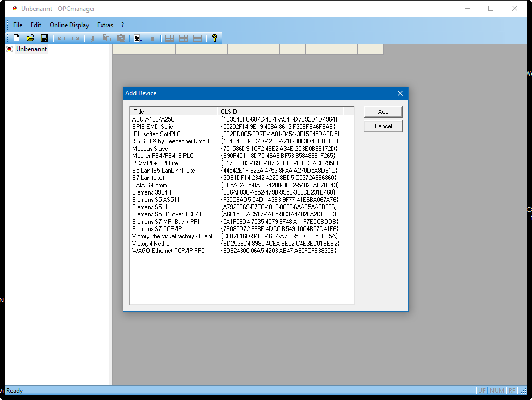Screen dimensions: 532x400
Task: Click CLSID starting with {7B080D72
Action: pos(280,229)
